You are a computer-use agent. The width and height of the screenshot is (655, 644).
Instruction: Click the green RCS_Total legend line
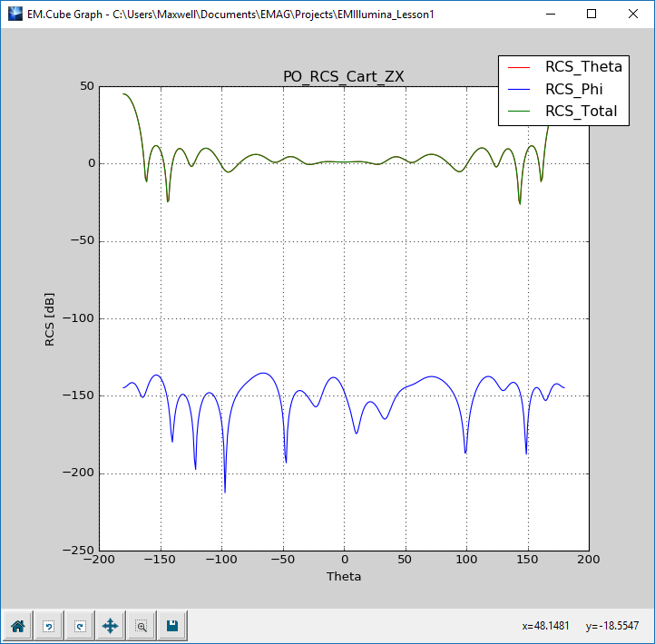pyautogui.click(x=519, y=112)
